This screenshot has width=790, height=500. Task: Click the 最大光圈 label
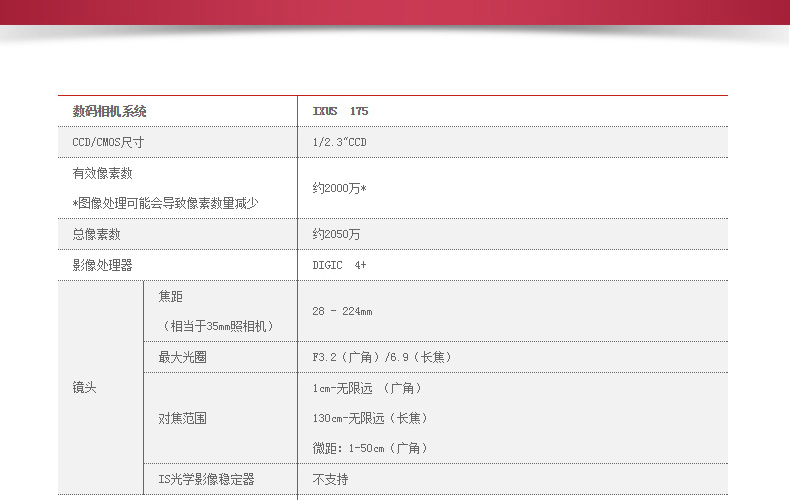[x=183, y=357]
